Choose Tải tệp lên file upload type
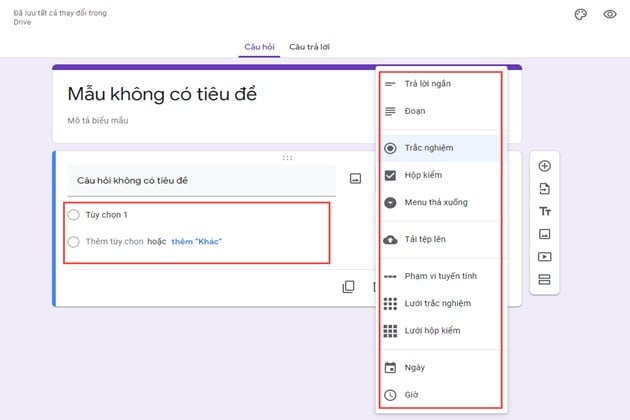Viewport: 630px width, 420px height. coord(441,239)
